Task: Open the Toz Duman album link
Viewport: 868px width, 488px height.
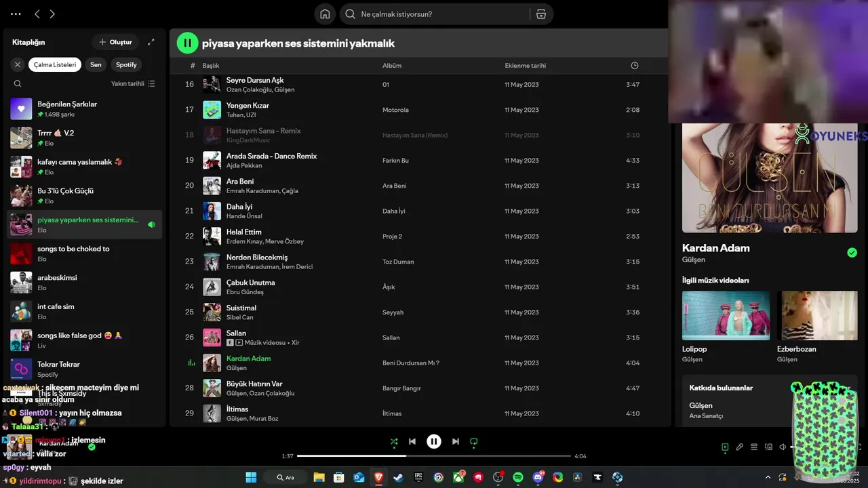Action: (398, 262)
